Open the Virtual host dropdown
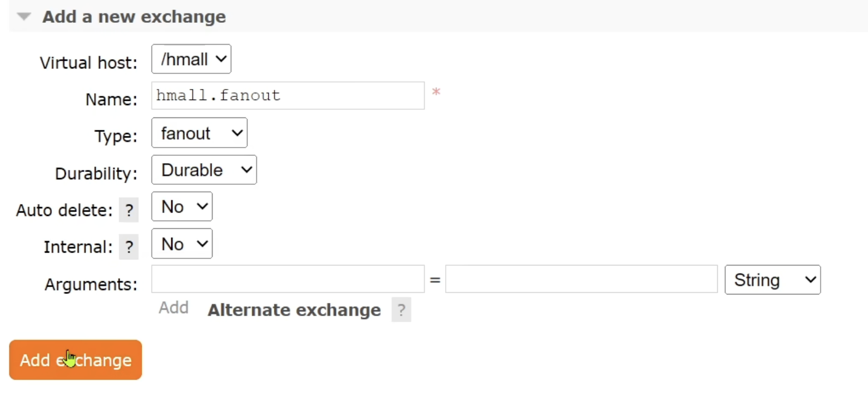 [191, 59]
